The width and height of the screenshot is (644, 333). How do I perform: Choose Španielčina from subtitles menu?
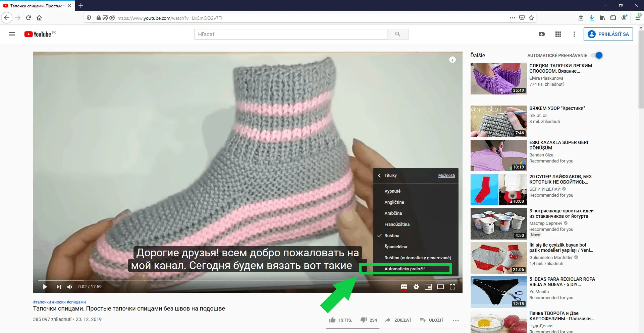(x=396, y=247)
